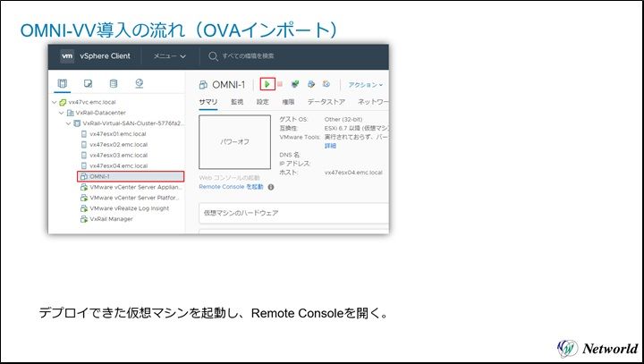Image resolution: width=644 pixels, height=364 pixels.
Task: Switch to the 権限 tab
Action: pos(288,102)
